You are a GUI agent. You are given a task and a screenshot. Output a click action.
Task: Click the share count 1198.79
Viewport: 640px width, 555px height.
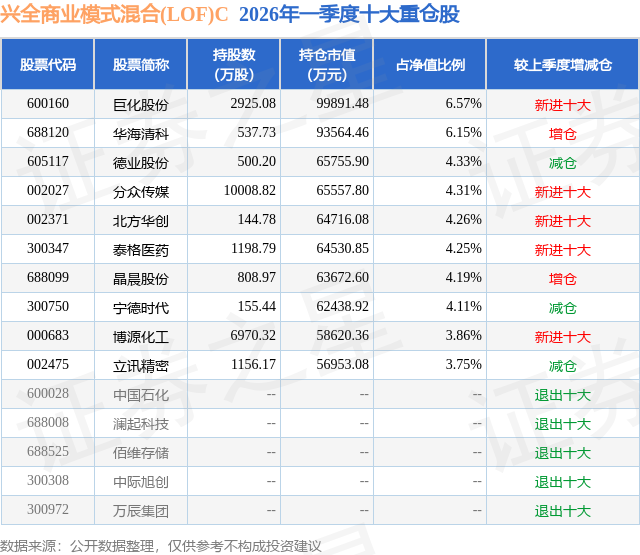point(253,249)
